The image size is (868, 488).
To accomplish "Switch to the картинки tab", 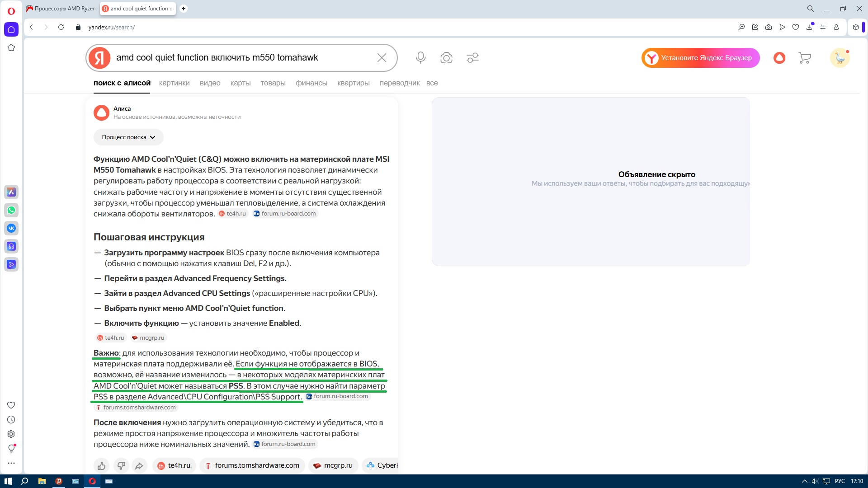I will [174, 83].
